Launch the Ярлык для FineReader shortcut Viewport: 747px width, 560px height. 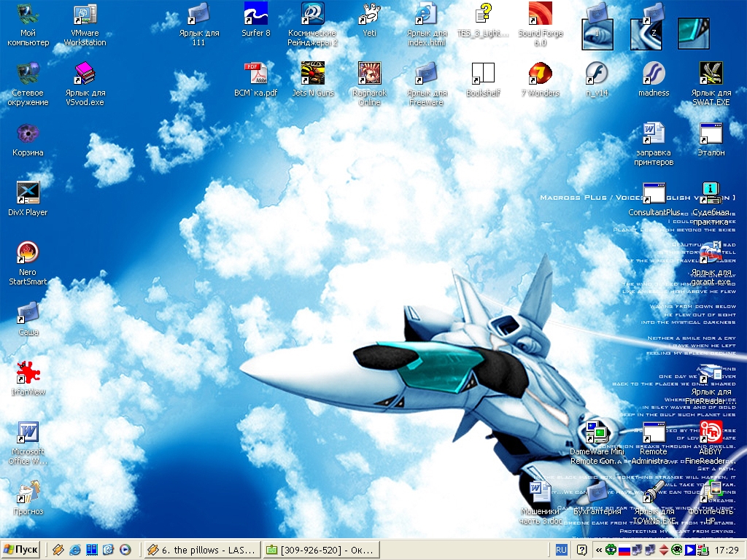click(x=711, y=384)
